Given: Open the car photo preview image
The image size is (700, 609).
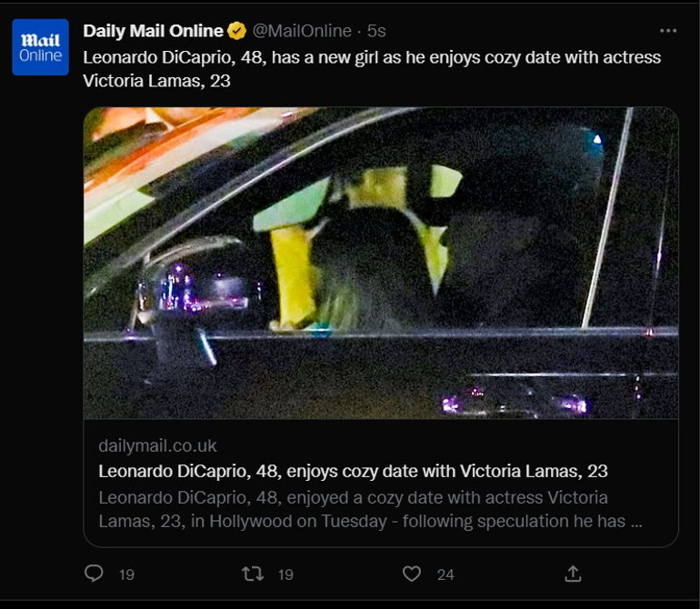Looking at the screenshot, I should pyautogui.click(x=381, y=263).
